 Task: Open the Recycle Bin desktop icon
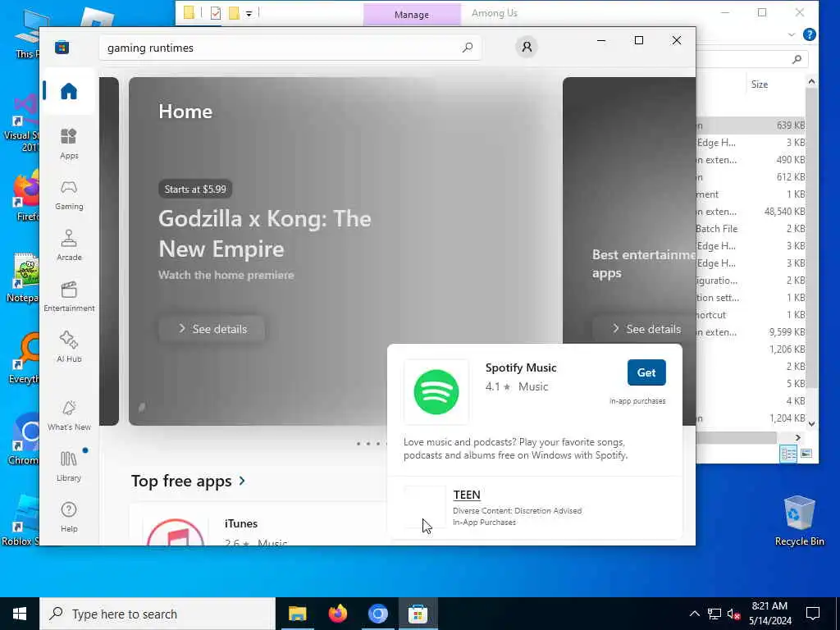point(799,521)
